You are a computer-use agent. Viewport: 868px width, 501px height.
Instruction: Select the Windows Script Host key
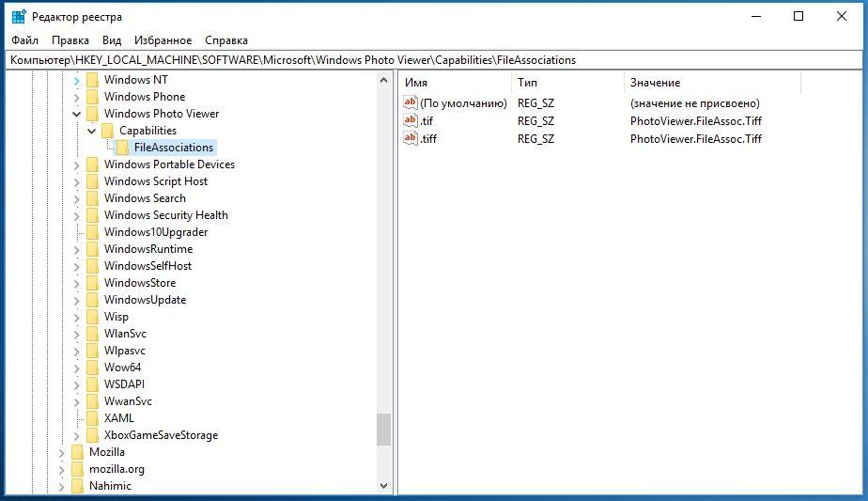point(156,181)
